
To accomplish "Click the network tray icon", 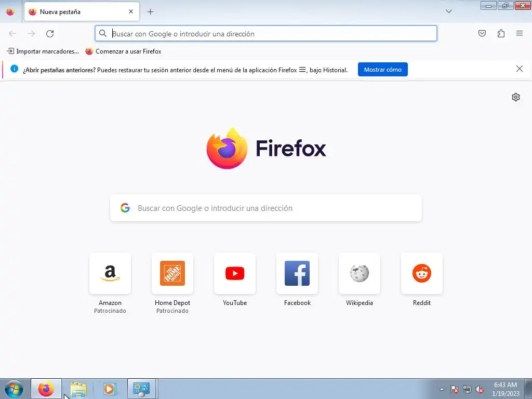I will click(467, 389).
